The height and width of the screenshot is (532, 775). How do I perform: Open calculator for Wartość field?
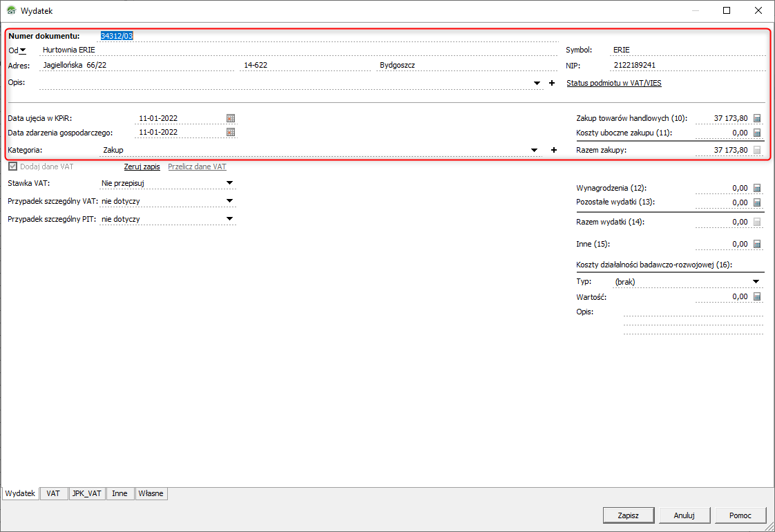tap(757, 296)
